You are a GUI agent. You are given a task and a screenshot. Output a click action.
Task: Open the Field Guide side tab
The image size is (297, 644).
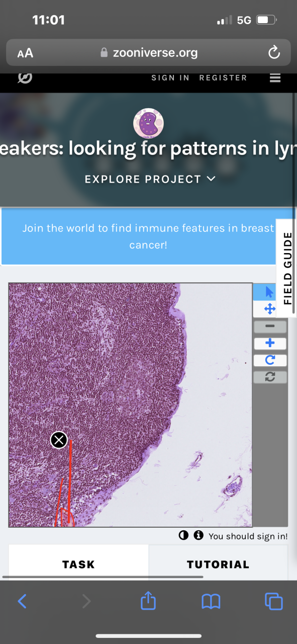click(x=287, y=269)
